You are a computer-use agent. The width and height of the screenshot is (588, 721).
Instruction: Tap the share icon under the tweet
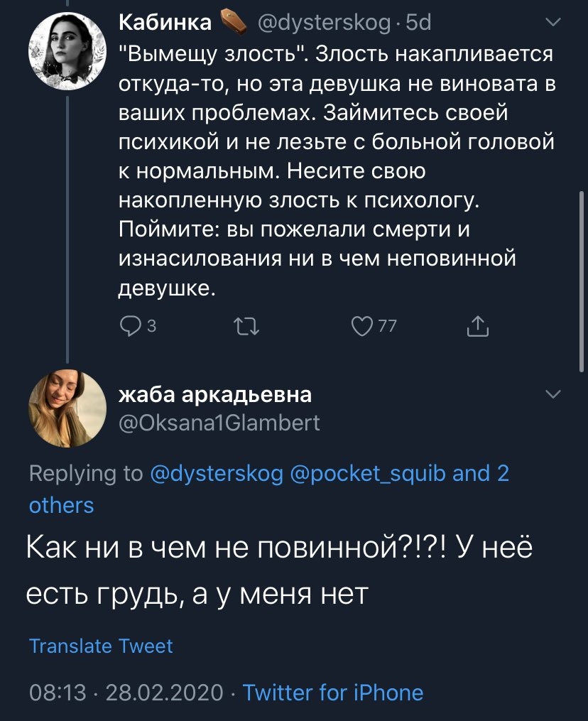[477, 326]
